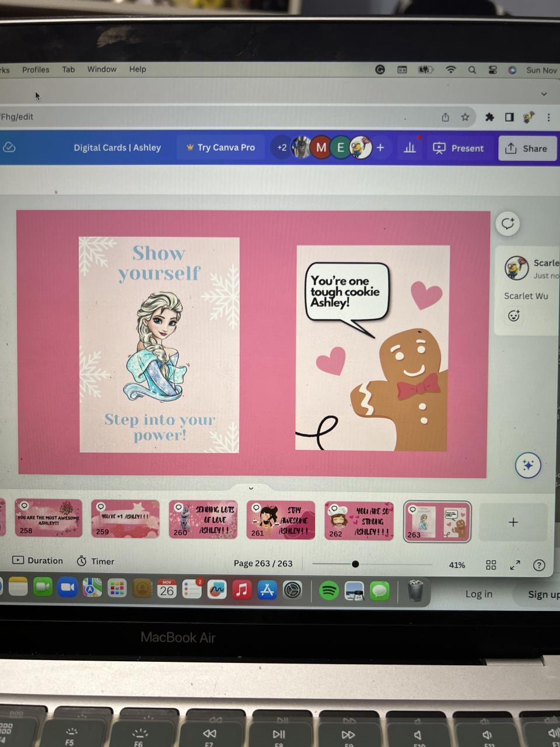Viewport: 560px width, 747px height.
Task: Open Reminders in the Dock
Action: tap(192, 589)
